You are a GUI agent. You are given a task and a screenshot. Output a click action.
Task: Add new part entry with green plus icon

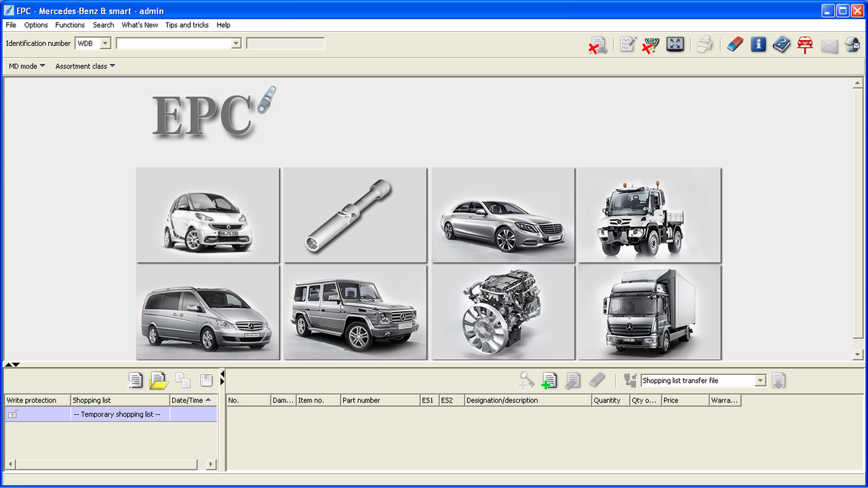[549, 380]
